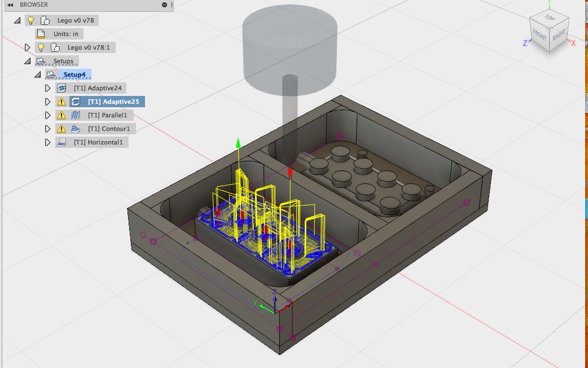Collapse the Lego v0 v78 root node
This screenshot has height=368, width=588.
[x=17, y=20]
